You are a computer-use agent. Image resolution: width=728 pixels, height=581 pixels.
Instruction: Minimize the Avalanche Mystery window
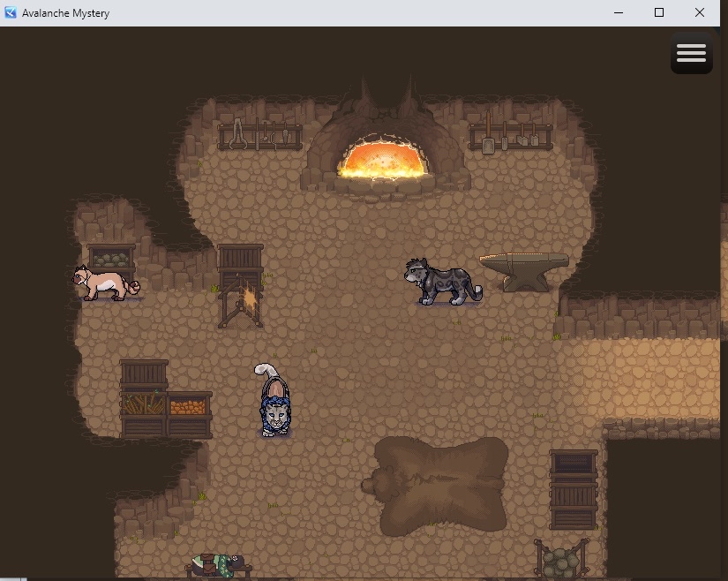coord(619,12)
